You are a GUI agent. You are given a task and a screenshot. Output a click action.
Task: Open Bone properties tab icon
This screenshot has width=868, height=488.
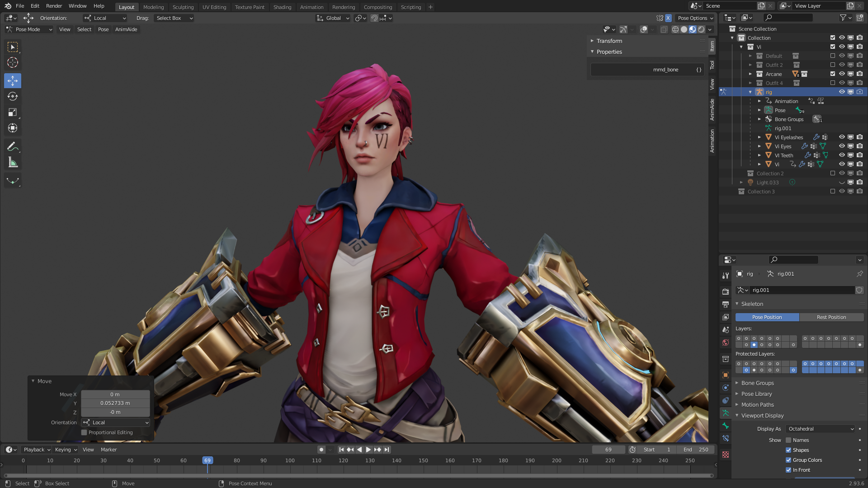point(726,426)
